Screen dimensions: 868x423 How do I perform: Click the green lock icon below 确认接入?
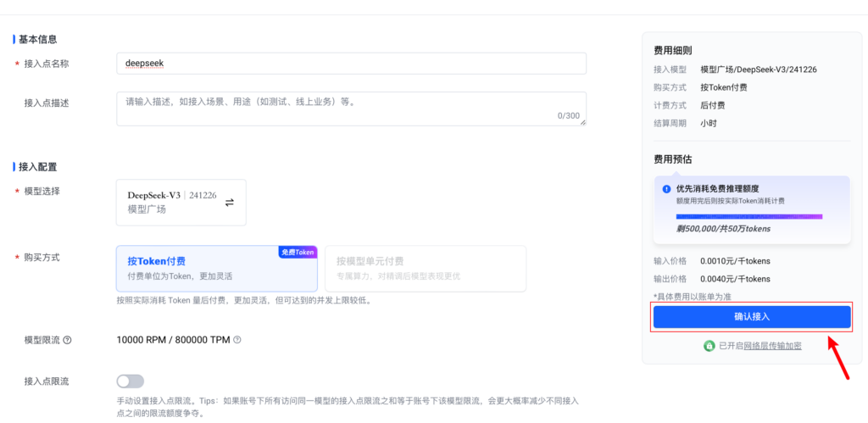pos(709,346)
